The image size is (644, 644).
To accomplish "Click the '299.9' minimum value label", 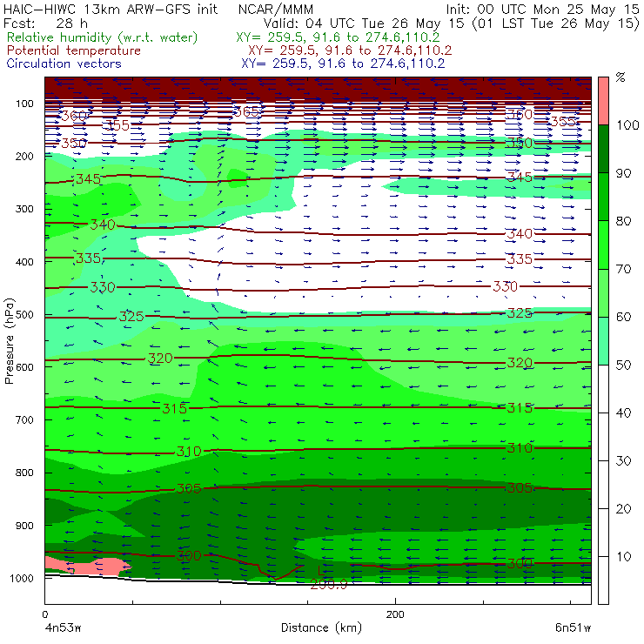I will [329, 584].
